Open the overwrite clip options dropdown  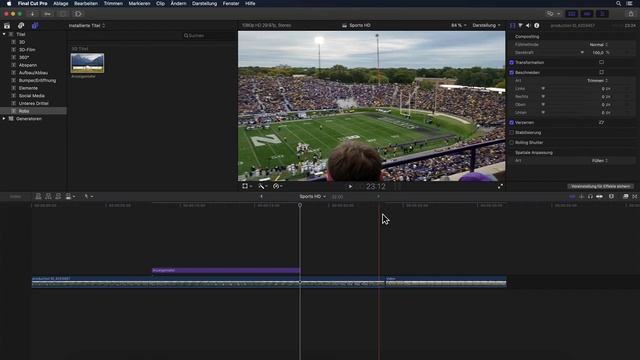coord(70,196)
